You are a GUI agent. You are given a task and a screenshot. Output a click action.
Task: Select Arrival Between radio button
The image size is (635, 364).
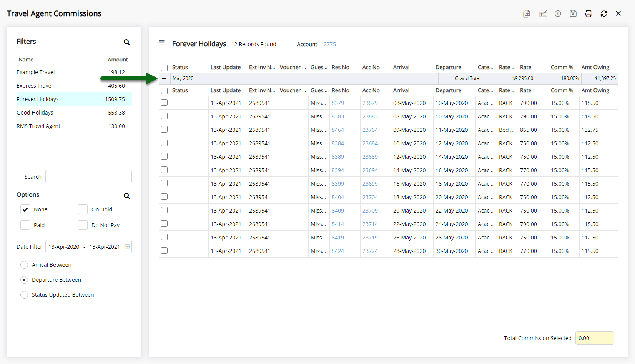[x=24, y=265]
